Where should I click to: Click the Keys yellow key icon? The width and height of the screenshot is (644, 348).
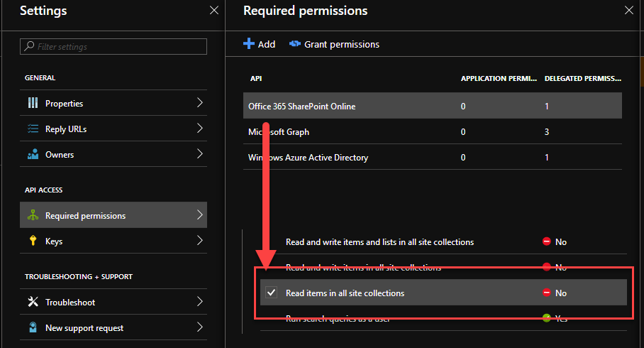coord(33,241)
